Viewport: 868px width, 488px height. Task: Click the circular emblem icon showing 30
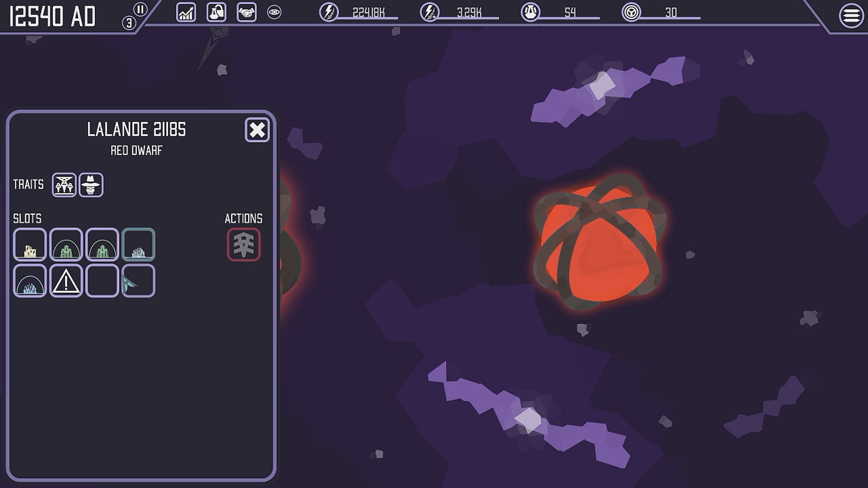point(631,12)
